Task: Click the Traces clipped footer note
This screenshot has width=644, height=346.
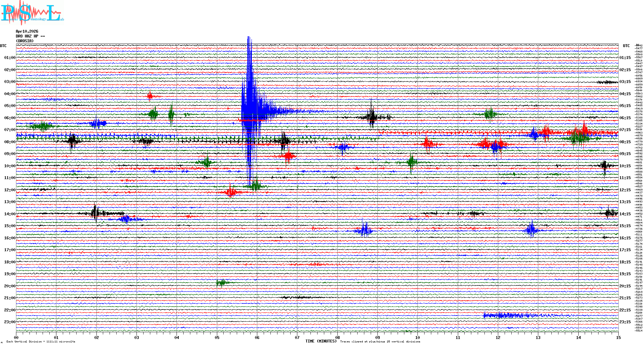Action: (380, 342)
